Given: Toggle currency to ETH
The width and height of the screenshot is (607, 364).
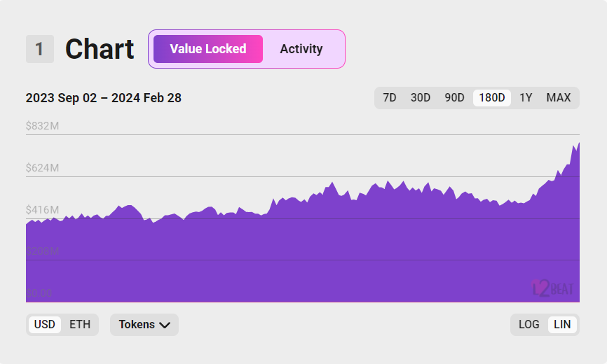Looking at the screenshot, I should [x=80, y=325].
